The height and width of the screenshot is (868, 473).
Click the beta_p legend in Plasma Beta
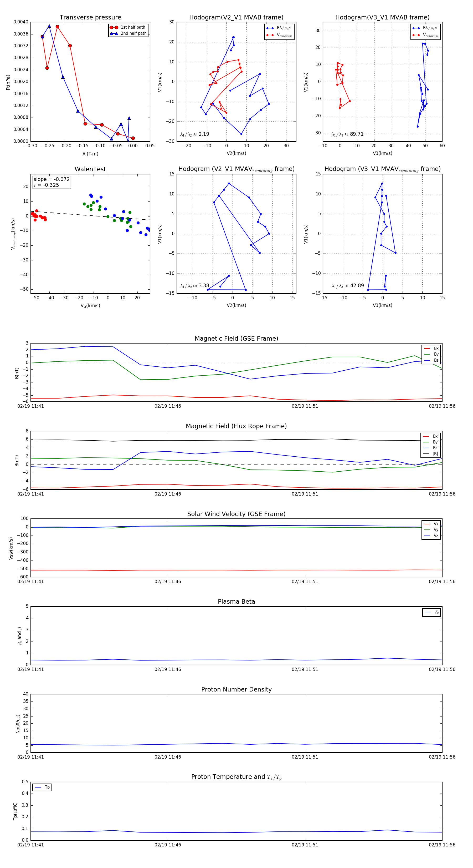[431, 612]
